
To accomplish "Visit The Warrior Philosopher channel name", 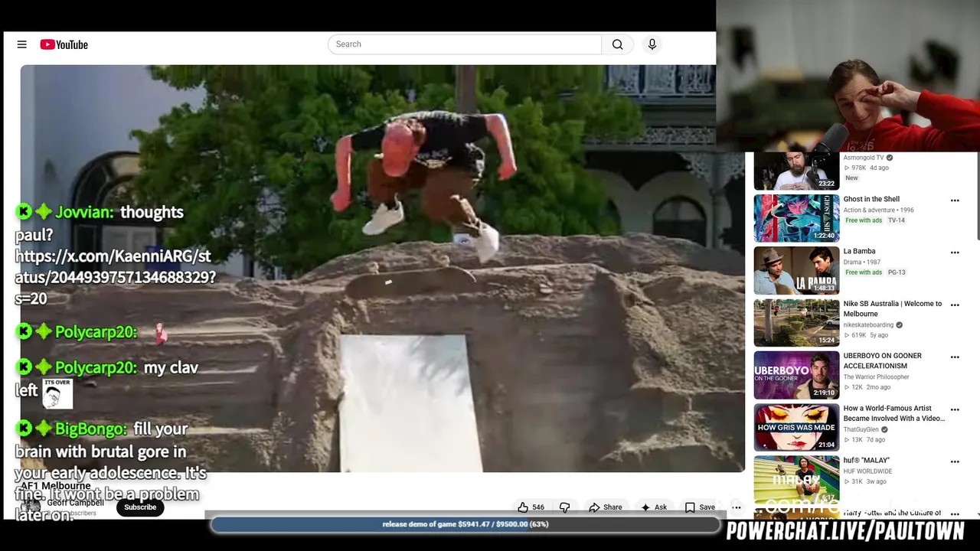I will [876, 377].
